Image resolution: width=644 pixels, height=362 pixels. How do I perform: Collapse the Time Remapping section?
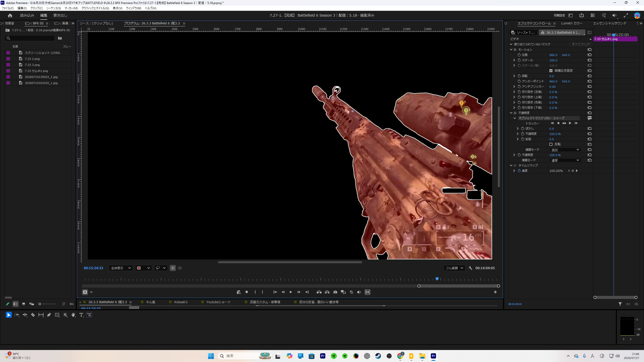coord(511,165)
